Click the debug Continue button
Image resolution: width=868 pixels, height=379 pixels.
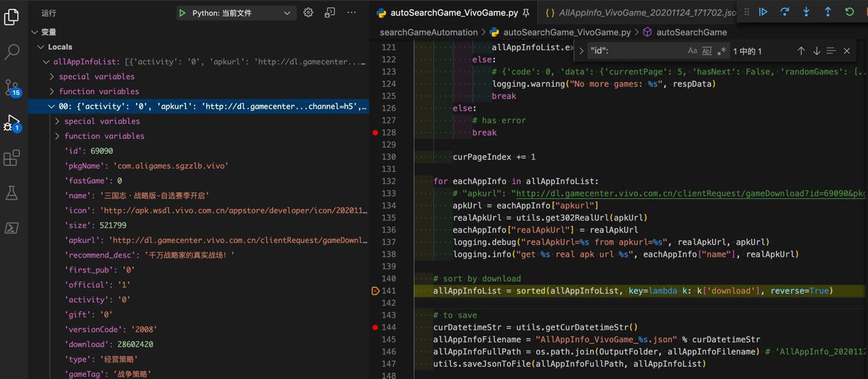coord(763,12)
